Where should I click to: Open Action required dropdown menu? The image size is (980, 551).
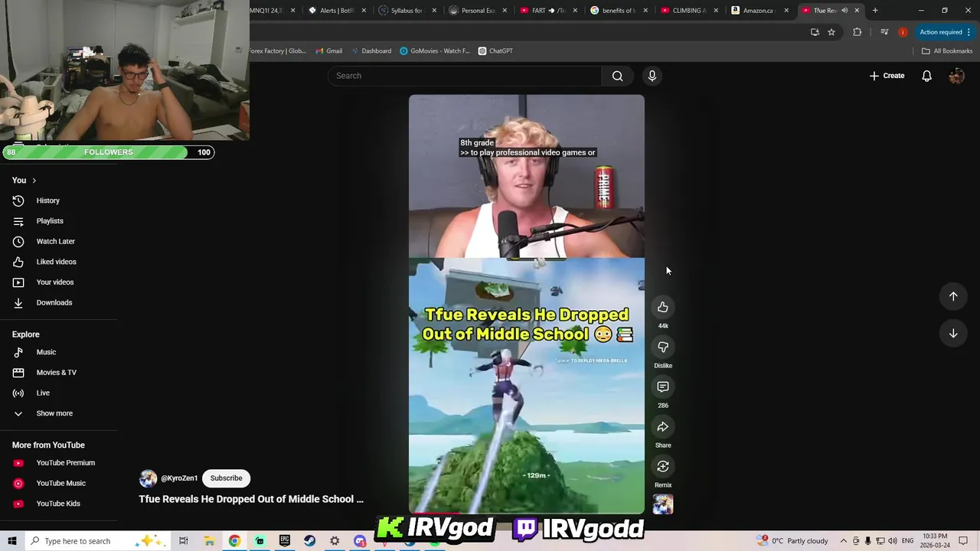pos(946,32)
